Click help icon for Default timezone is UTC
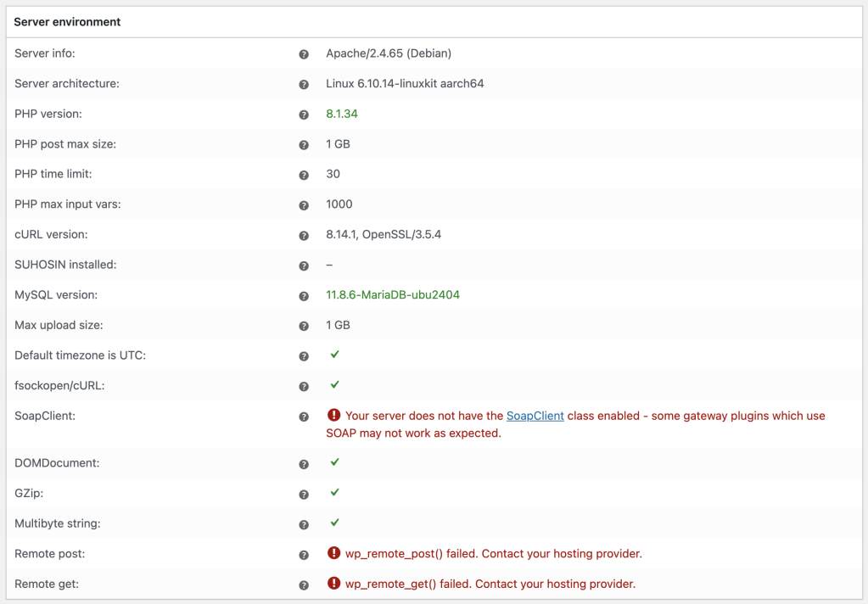868x604 pixels. pos(304,356)
